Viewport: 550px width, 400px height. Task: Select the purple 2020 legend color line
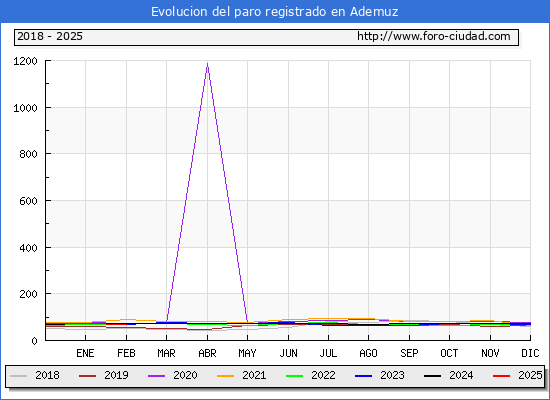pyautogui.click(x=156, y=376)
